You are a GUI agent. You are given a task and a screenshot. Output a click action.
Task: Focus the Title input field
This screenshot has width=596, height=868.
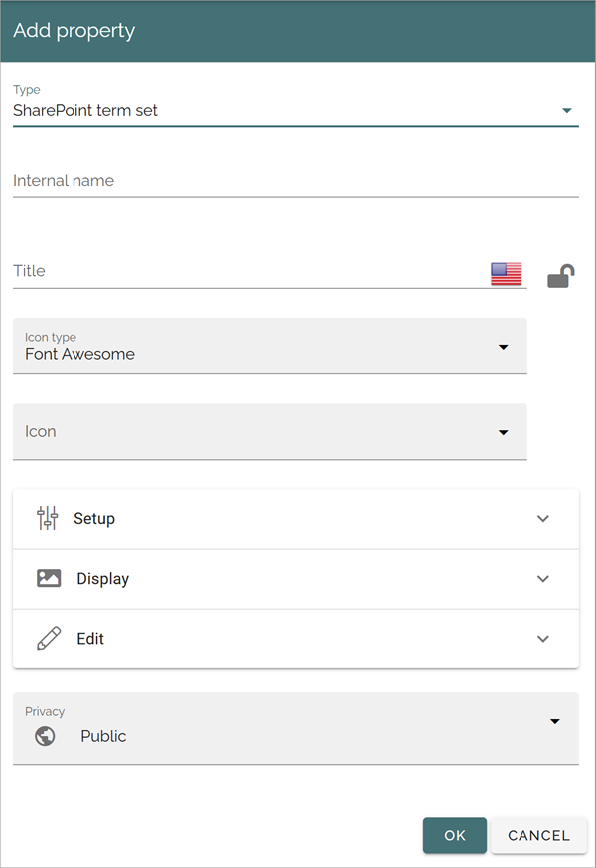tap(270, 271)
